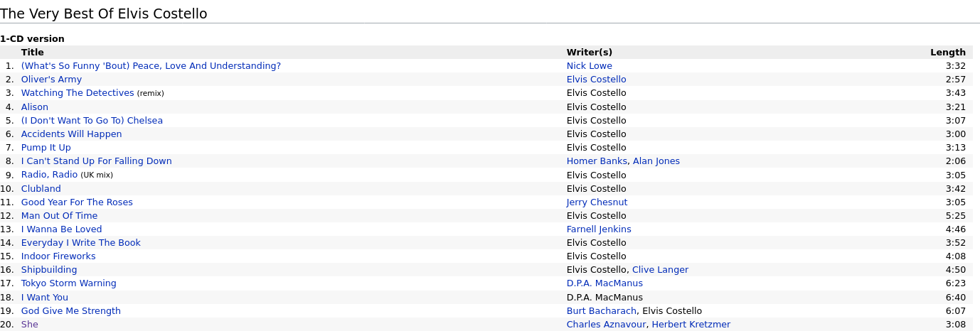Open the Radio, Radio song link

click(49, 175)
